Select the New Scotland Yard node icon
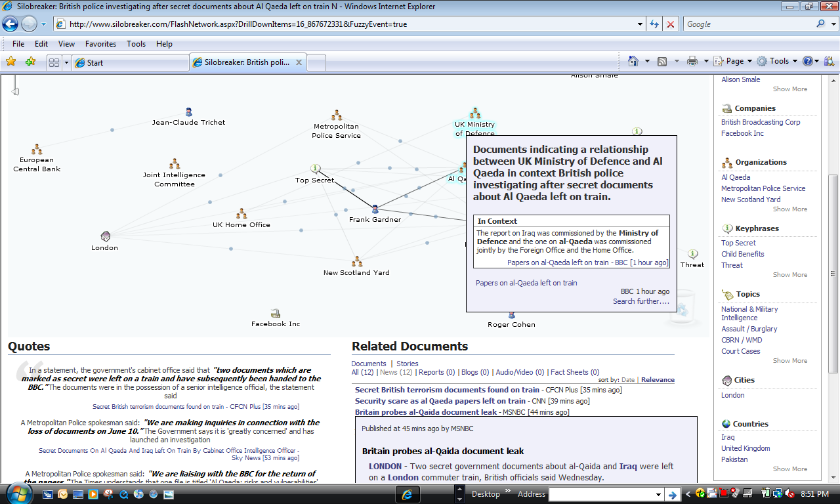This screenshot has height=504, width=840. tap(357, 262)
